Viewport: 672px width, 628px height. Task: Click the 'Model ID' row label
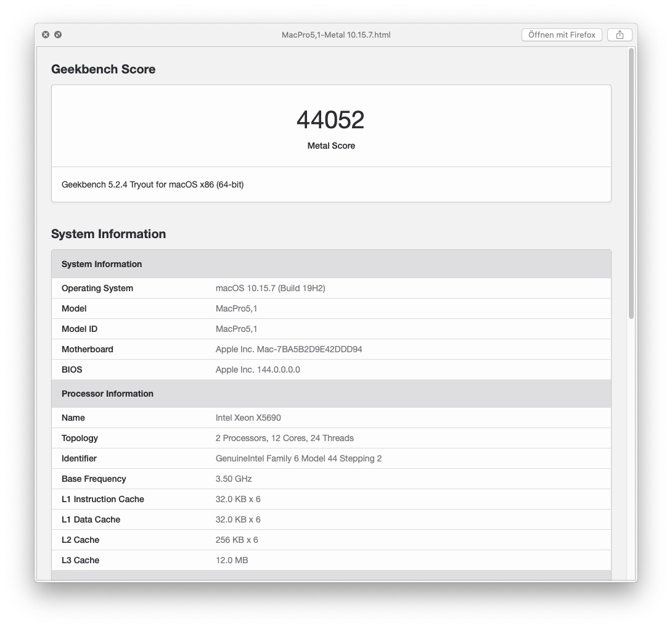pyautogui.click(x=80, y=329)
